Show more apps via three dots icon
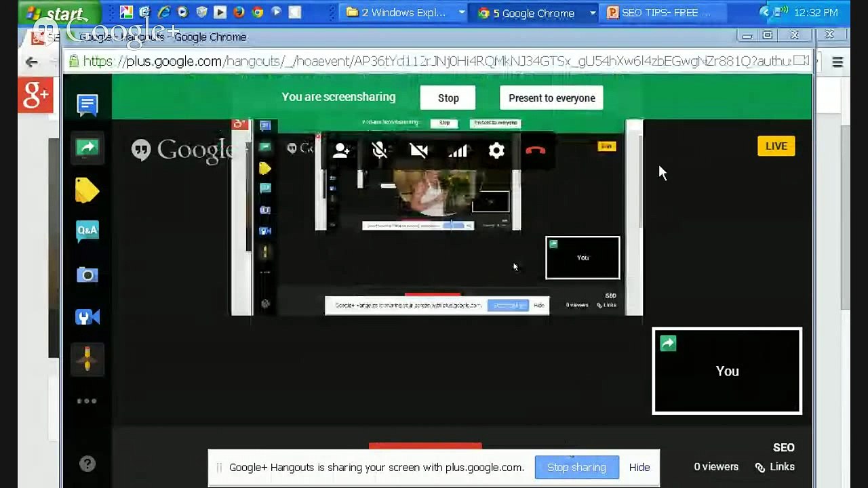The width and height of the screenshot is (868, 488). [x=87, y=401]
